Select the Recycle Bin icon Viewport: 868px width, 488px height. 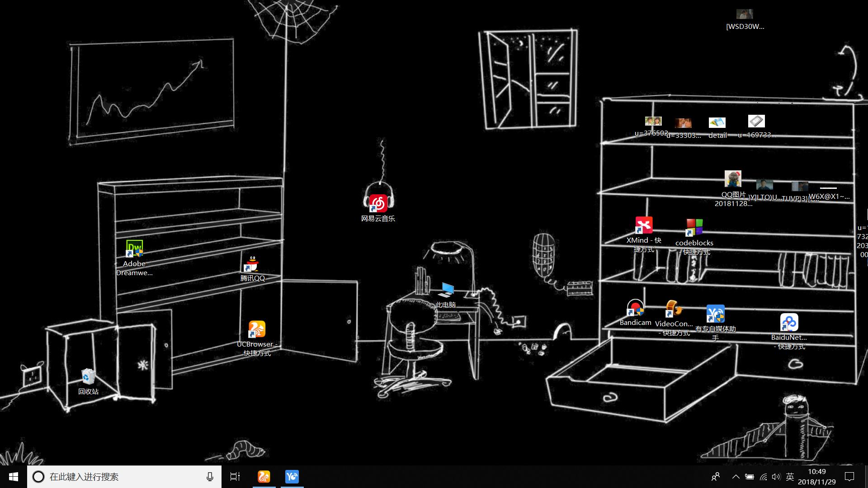click(88, 376)
